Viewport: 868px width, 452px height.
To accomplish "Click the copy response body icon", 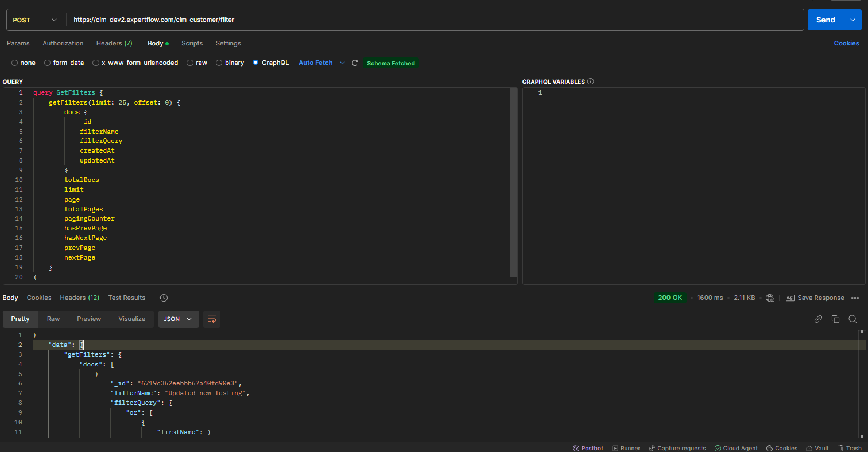I will (x=835, y=319).
